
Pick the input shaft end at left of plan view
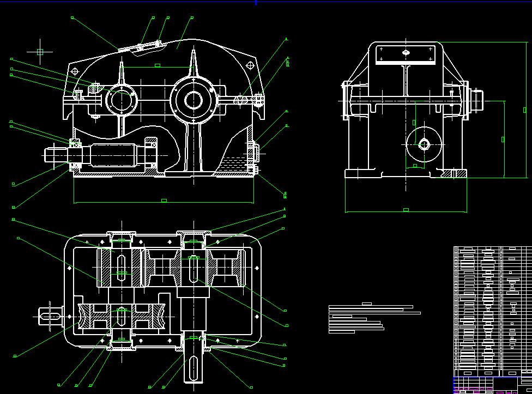click(50, 317)
